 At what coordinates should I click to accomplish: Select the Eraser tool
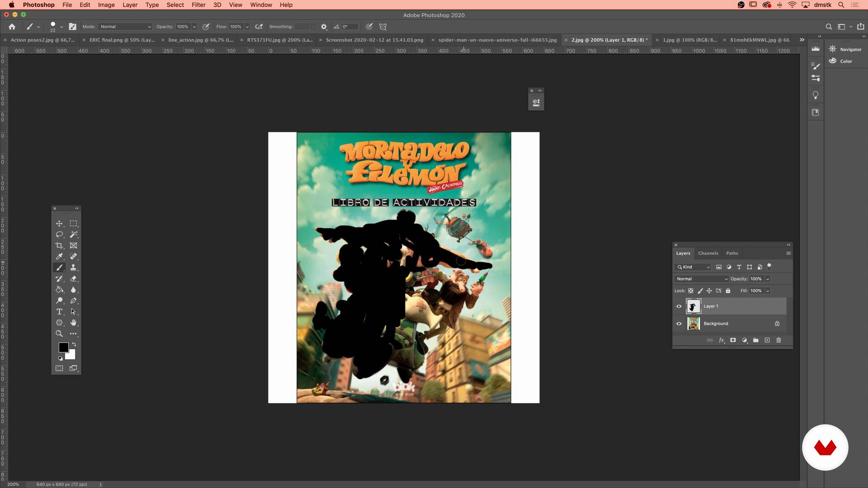point(73,279)
